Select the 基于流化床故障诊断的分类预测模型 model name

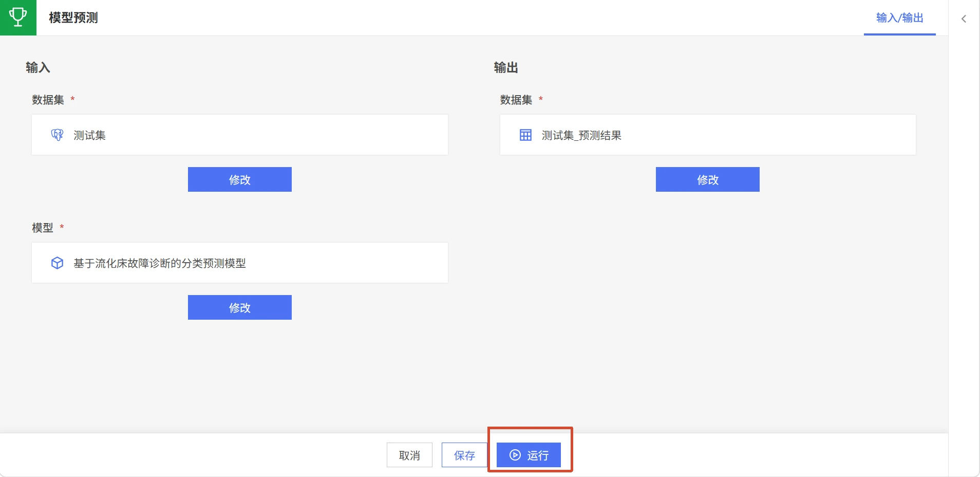(x=160, y=263)
